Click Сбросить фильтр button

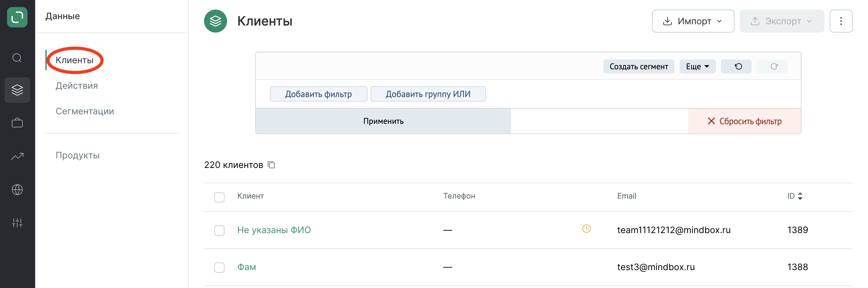(744, 121)
